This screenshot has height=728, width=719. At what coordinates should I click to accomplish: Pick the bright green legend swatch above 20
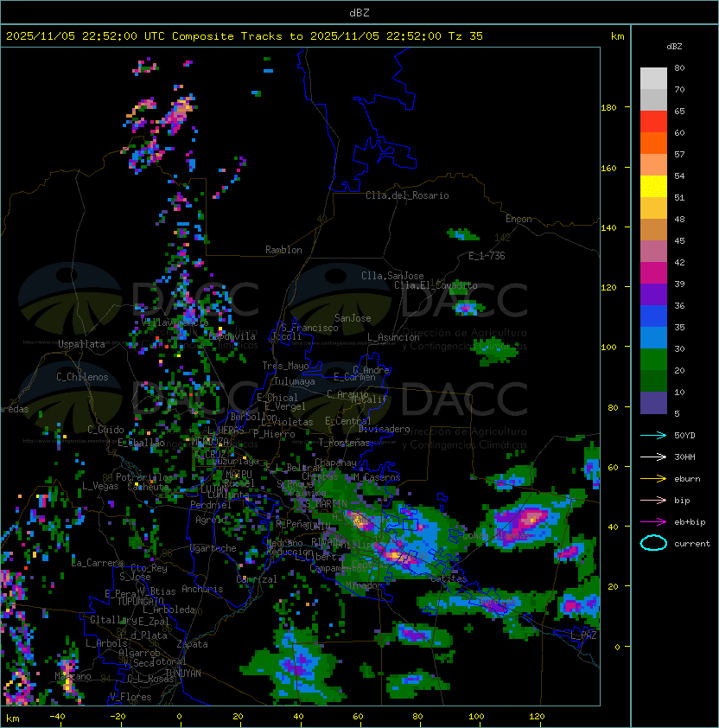click(x=653, y=360)
